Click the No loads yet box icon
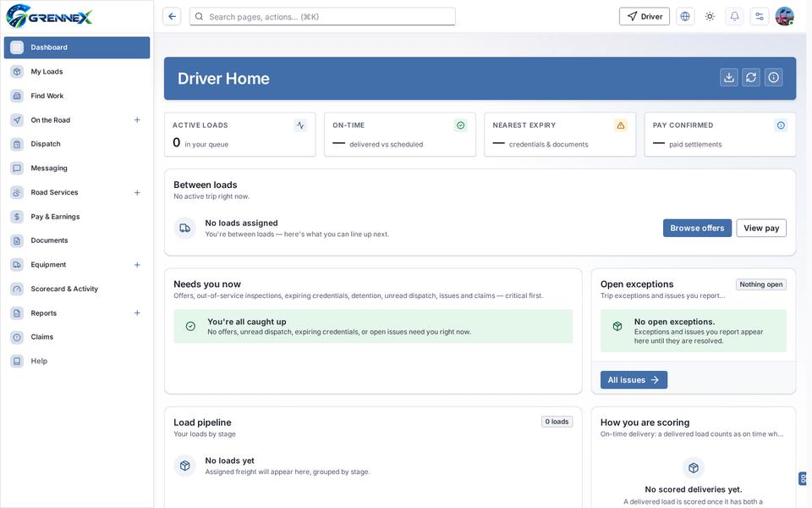 click(185, 466)
